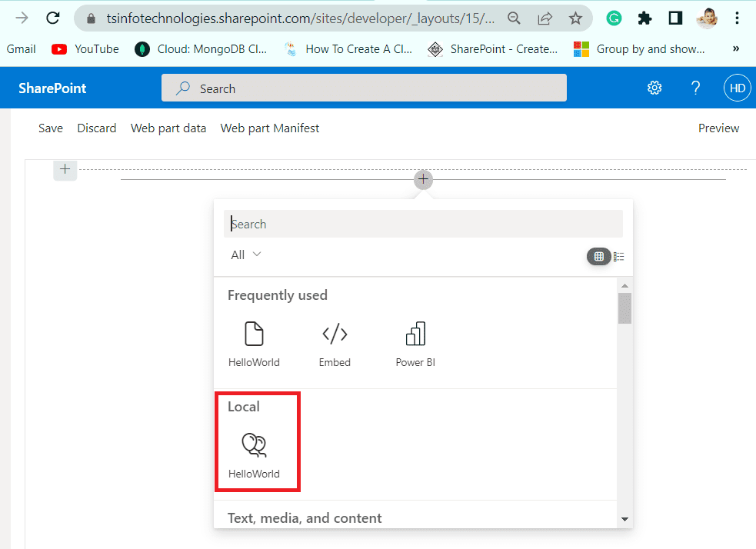Open the Group by and show... bookmark
The image size is (756, 549).
639,49
